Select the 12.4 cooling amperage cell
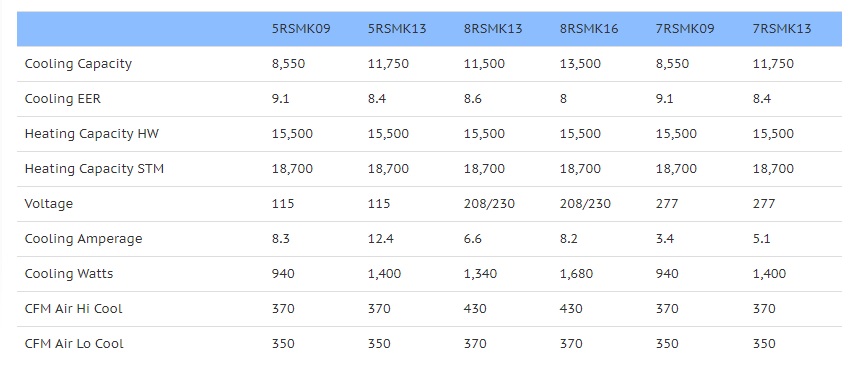The image size is (853, 374). pos(383,239)
